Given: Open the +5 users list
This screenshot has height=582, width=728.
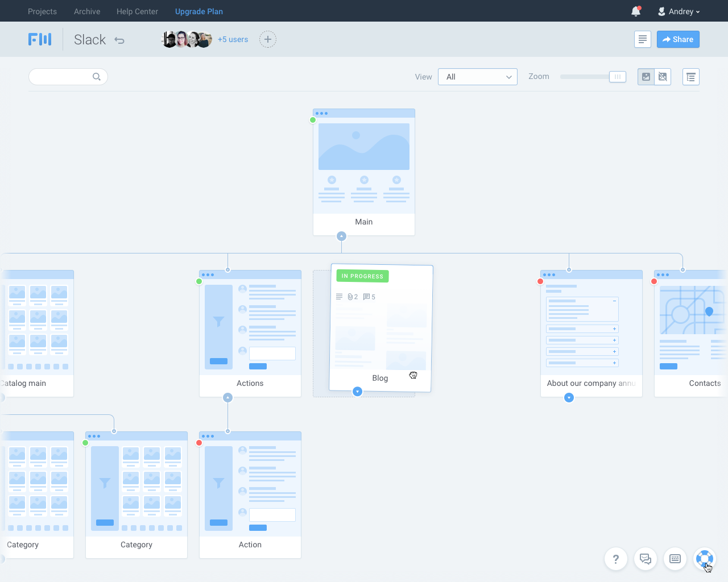Looking at the screenshot, I should (x=233, y=39).
